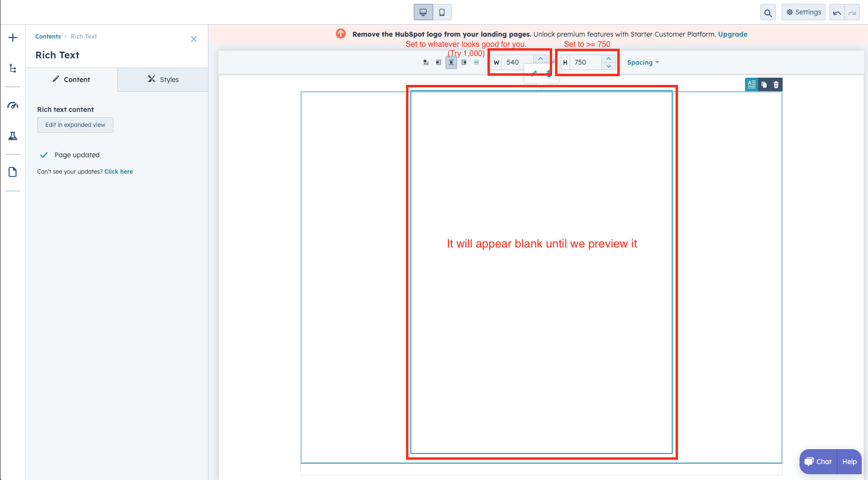Select the A/B Test flask icon
Image resolution: width=868 pixels, height=480 pixels.
13,136
